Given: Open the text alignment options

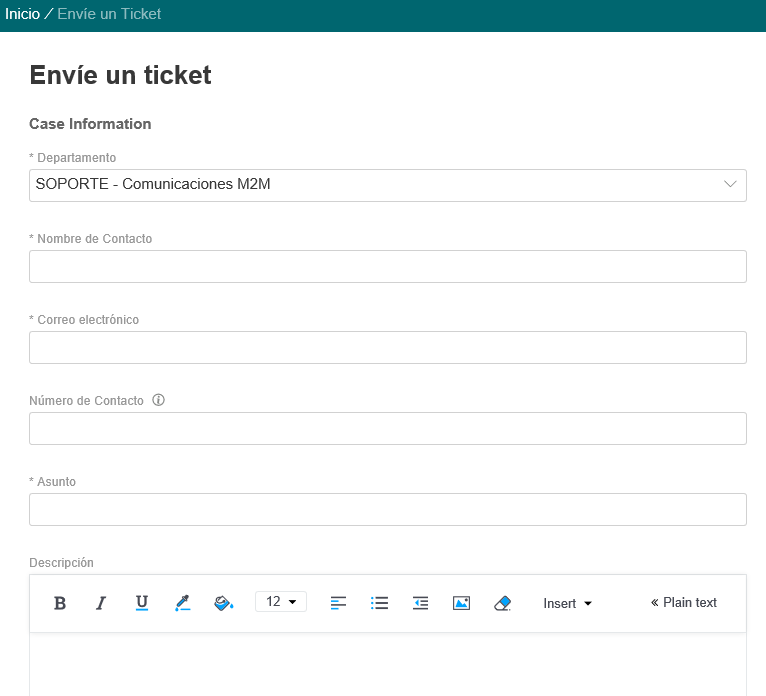Looking at the screenshot, I should [x=338, y=603].
